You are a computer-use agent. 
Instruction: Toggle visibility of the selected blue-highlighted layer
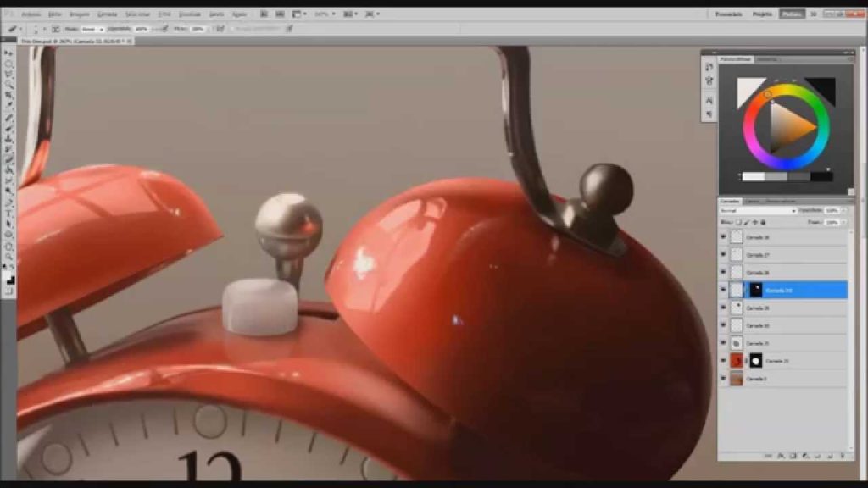click(x=723, y=290)
